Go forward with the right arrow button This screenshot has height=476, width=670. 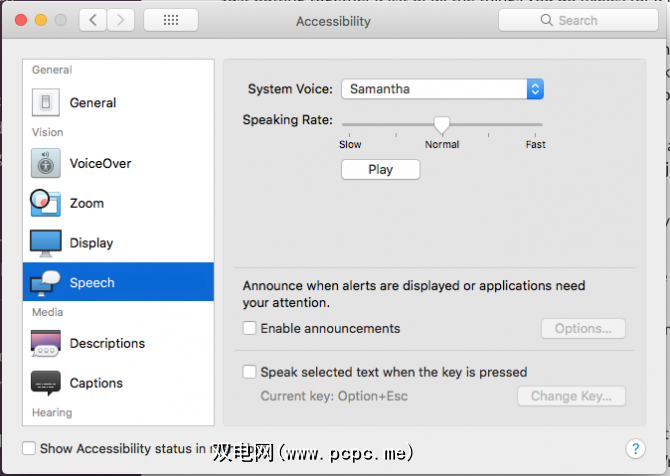[x=121, y=20]
